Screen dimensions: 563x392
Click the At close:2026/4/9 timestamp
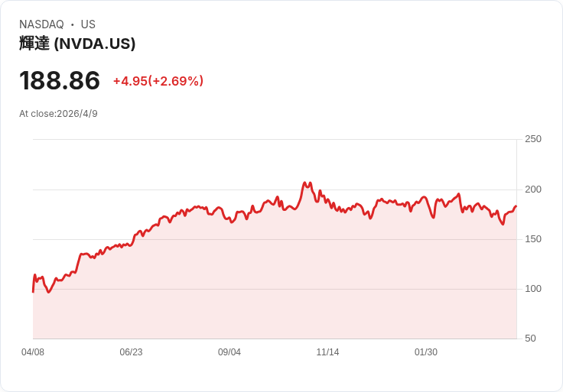[59, 114]
